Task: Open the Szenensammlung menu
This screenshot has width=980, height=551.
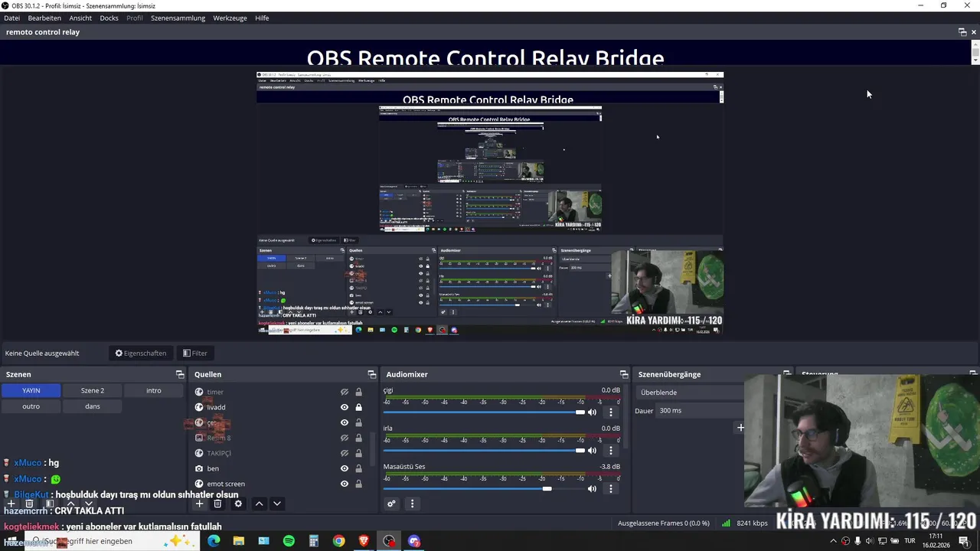Action: pyautogui.click(x=178, y=18)
